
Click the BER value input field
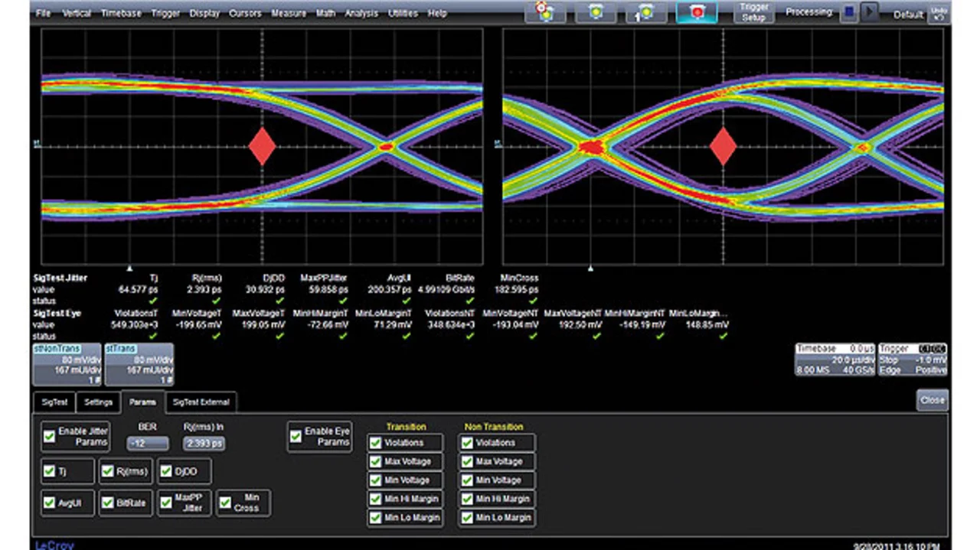pos(148,443)
